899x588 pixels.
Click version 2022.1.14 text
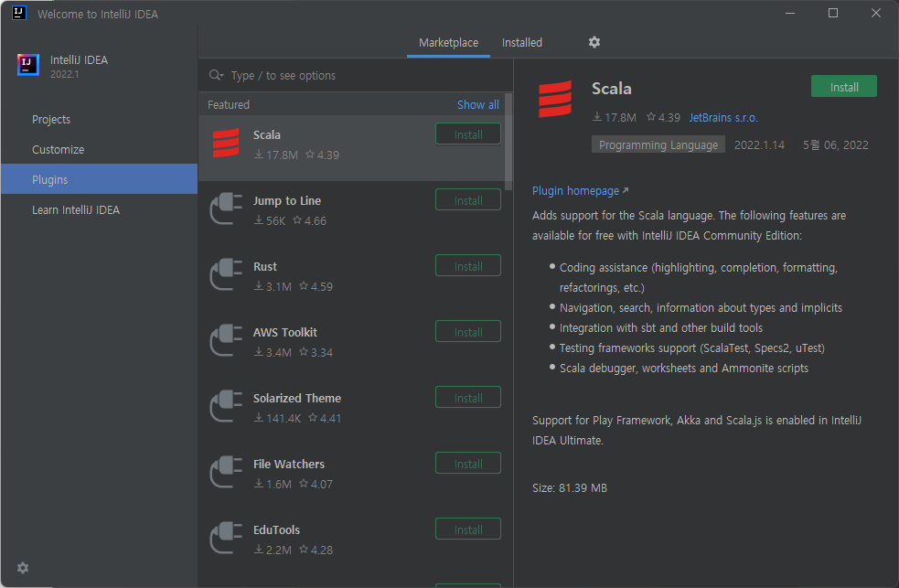[x=759, y=145]
